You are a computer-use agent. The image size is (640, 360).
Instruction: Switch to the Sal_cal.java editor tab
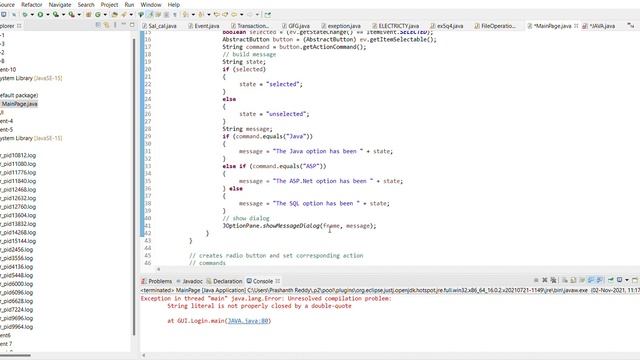tap(159, 26)
